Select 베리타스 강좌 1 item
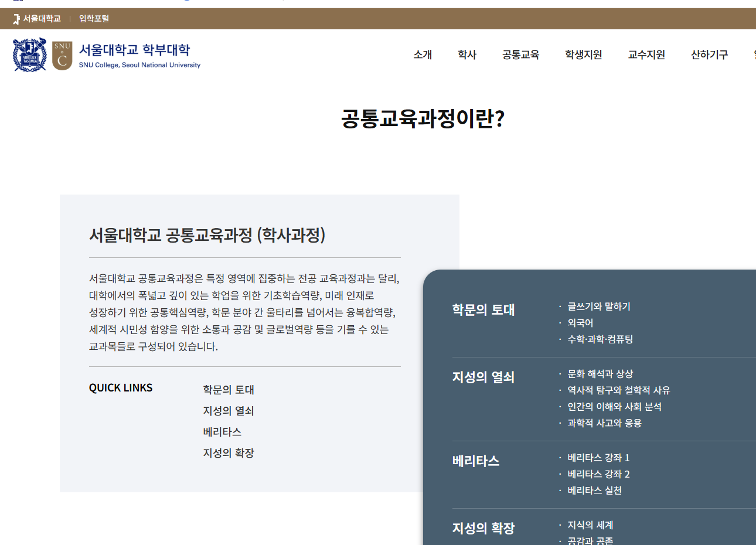 tap(598, 458)
